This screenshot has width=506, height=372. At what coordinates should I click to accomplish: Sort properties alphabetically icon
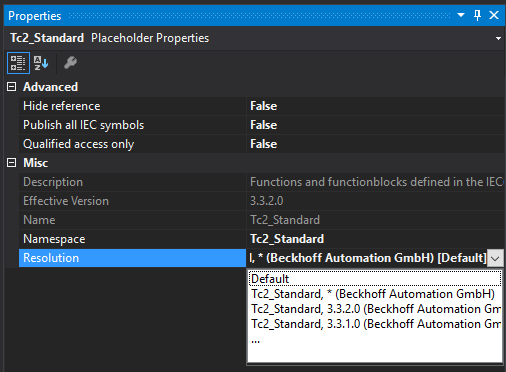[x=41, y=63]
